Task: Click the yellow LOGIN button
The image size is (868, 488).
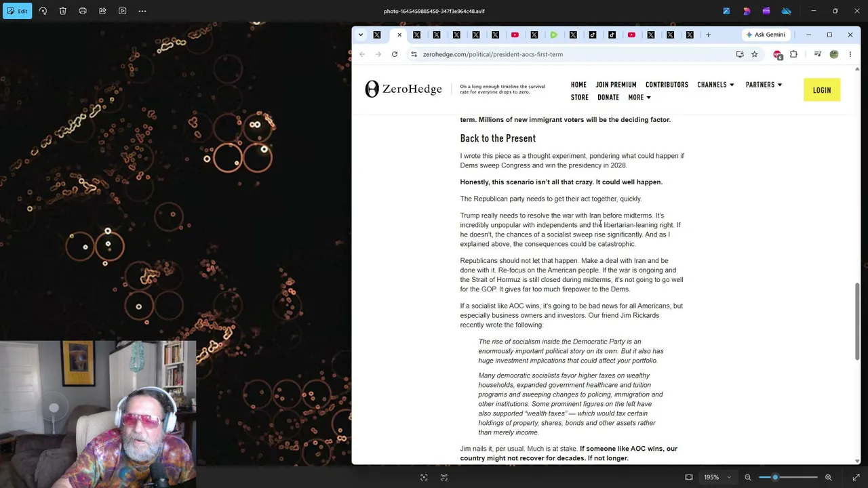Action: pos(822,90)
